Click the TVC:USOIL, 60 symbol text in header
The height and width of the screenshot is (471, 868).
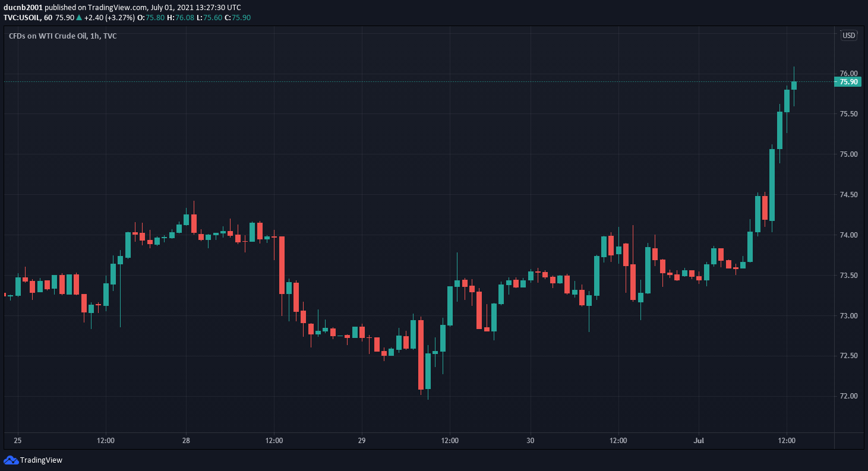click(28, 17)
